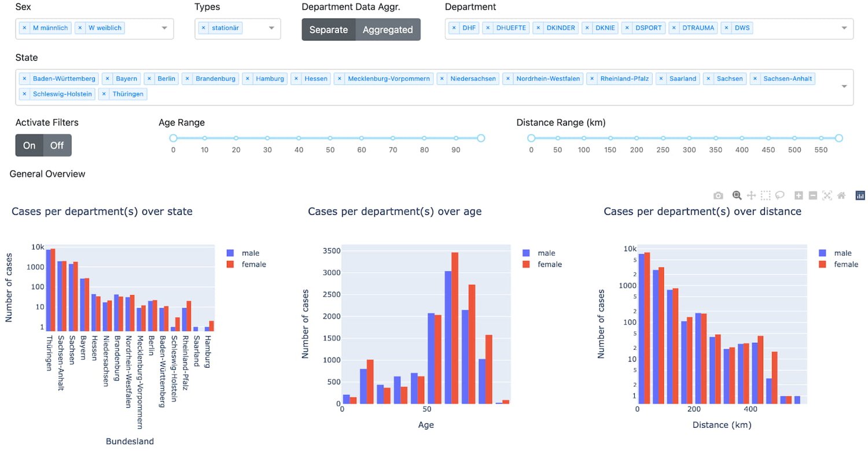Remove DKNIE department tag
Image resolution: width=868 pixels, height=451 pixels.
pyautogui.click(x=587, y=28)
